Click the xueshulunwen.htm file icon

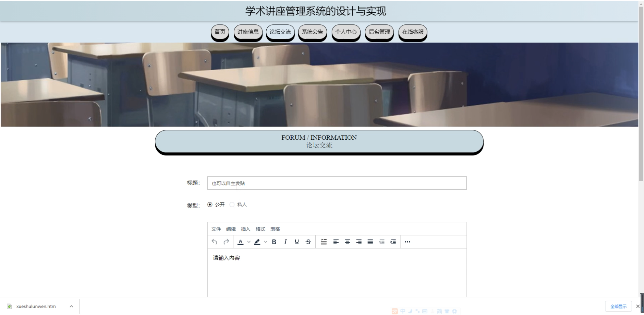[x=10, y=306]
